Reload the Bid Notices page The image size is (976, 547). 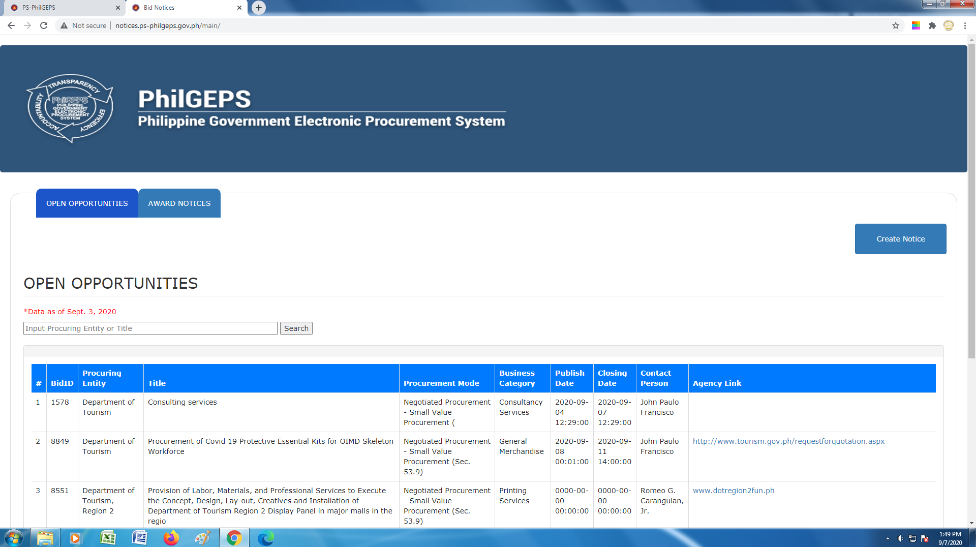pyautogui.click(x=44, y=26)
